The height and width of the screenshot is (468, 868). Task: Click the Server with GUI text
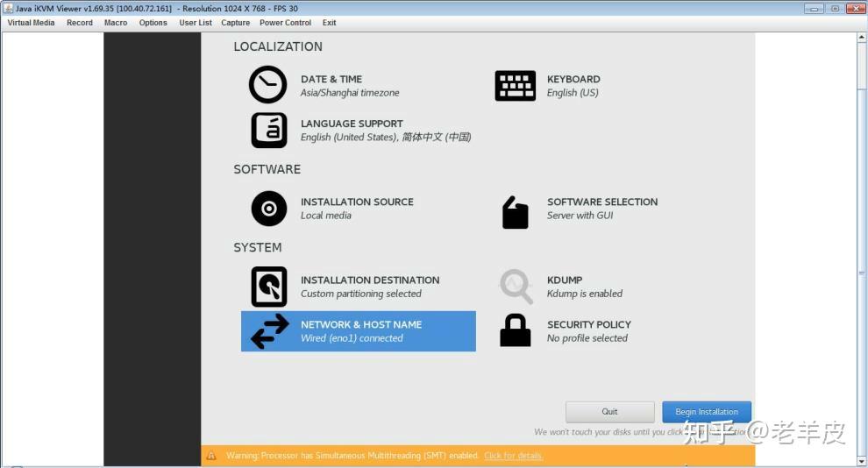[580, 216]
